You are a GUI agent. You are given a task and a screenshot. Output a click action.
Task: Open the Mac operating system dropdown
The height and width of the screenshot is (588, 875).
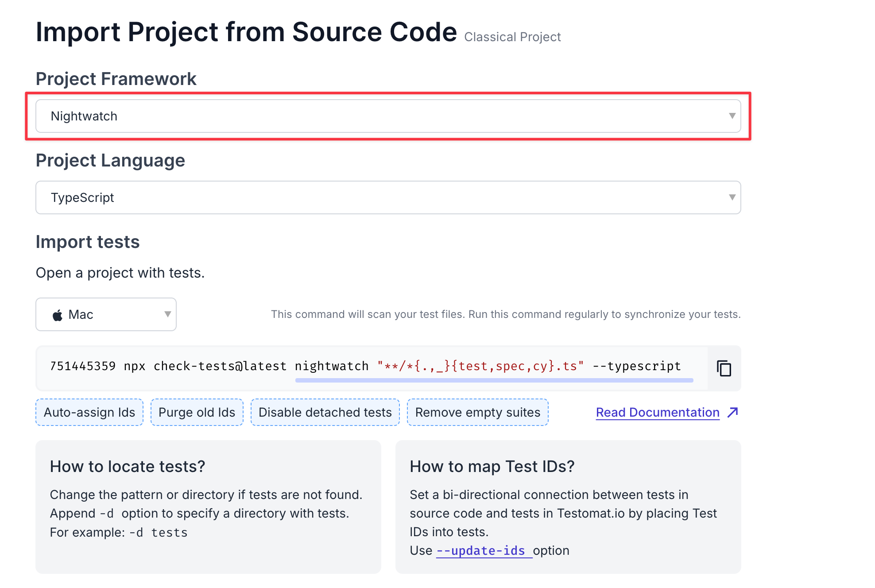coord(106,314)
